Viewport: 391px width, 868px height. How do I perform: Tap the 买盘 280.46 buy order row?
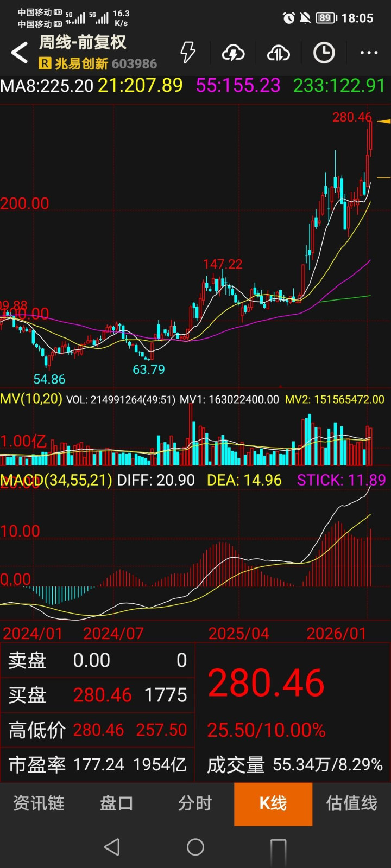pyautogui.click(x=98, y=695)
